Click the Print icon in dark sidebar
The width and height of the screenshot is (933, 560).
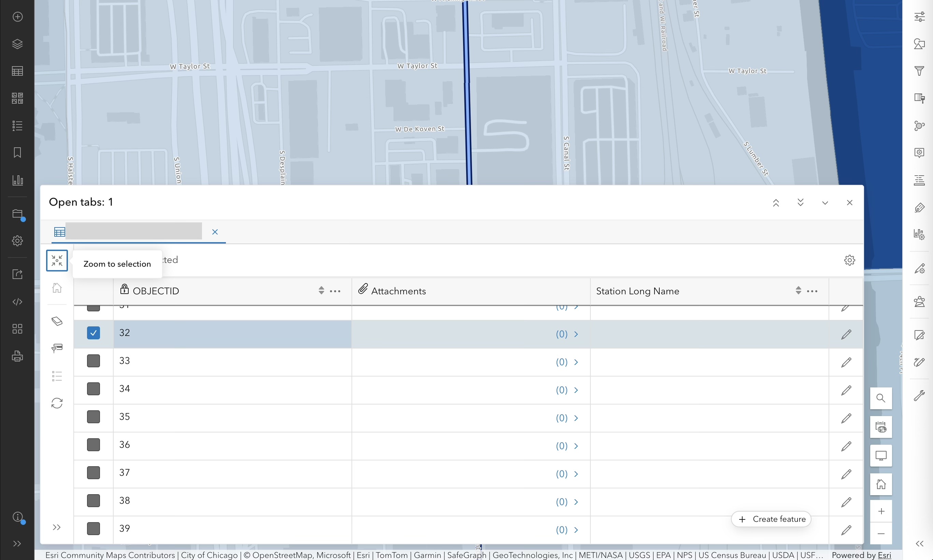tap(17, 356)
